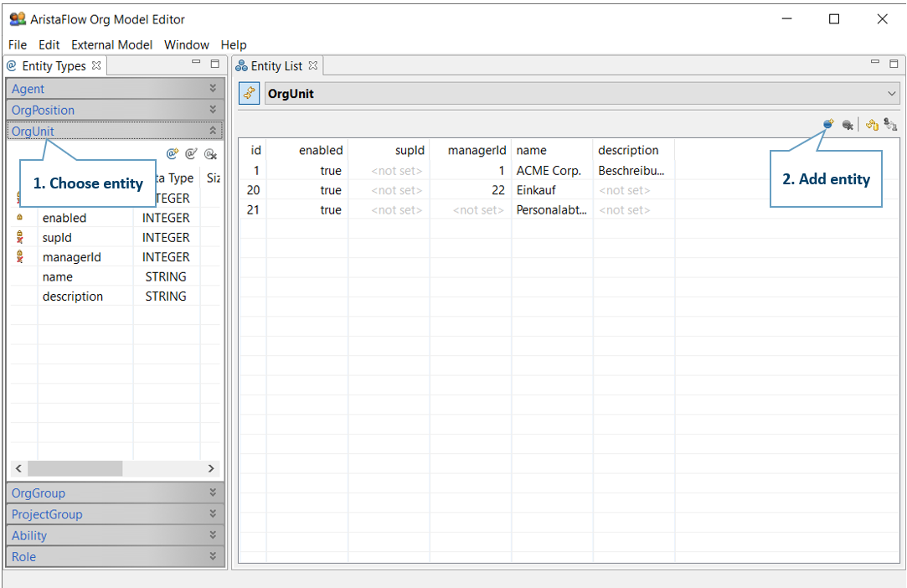
Task: Click the add attribute icon in Entity Types
Action: click(x=173, y=154)
